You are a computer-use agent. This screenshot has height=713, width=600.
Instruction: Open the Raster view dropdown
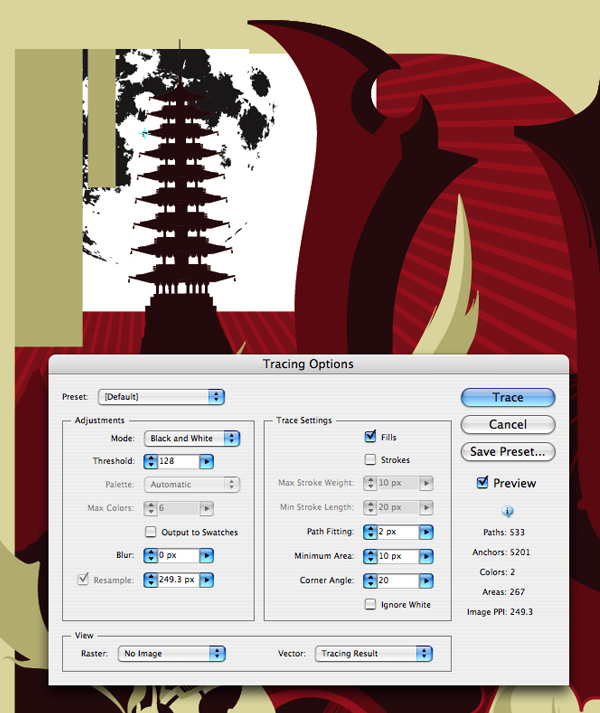coord(171,653)
